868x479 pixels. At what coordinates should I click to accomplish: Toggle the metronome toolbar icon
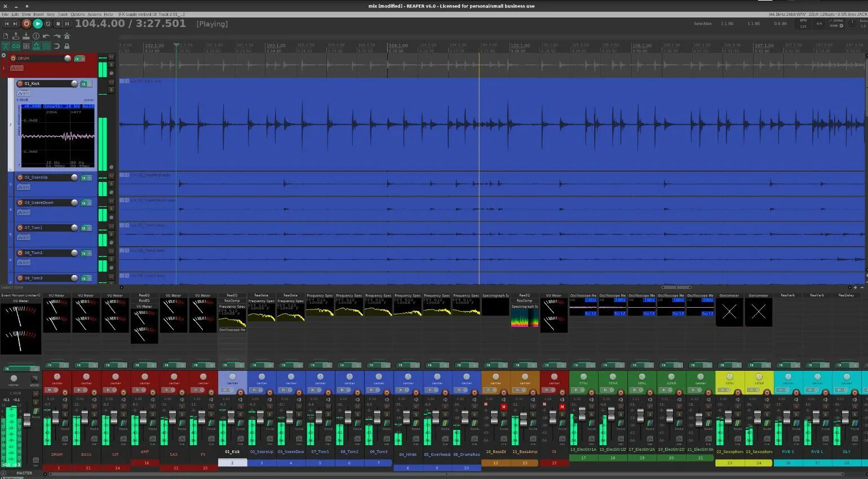coord(67,36)
